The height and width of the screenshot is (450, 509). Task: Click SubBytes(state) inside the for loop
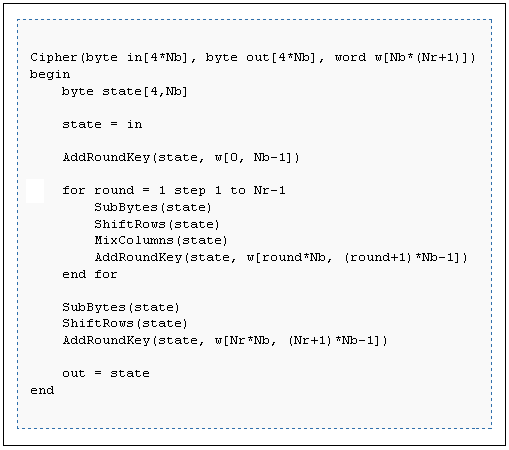(x=153, y=207)
